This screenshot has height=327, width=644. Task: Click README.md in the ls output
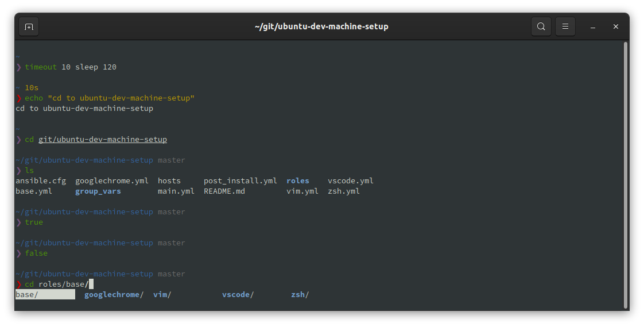[x=224, y=191]
